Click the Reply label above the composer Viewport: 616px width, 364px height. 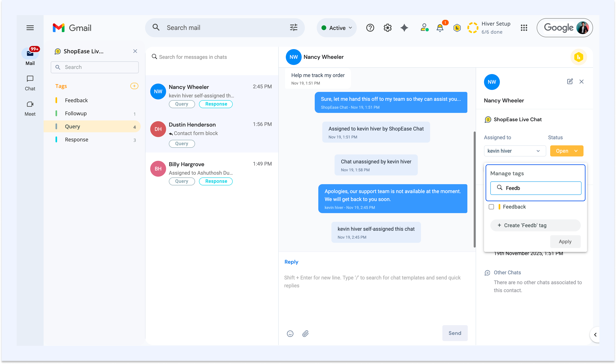tap(291, 262)
